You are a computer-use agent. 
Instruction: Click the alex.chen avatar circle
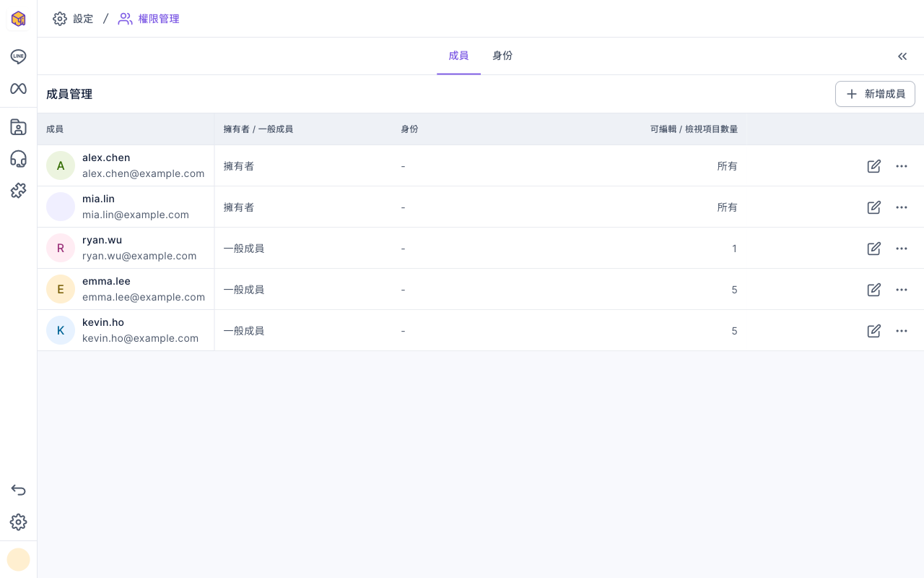pyautogui.click(x=61, y=165)
